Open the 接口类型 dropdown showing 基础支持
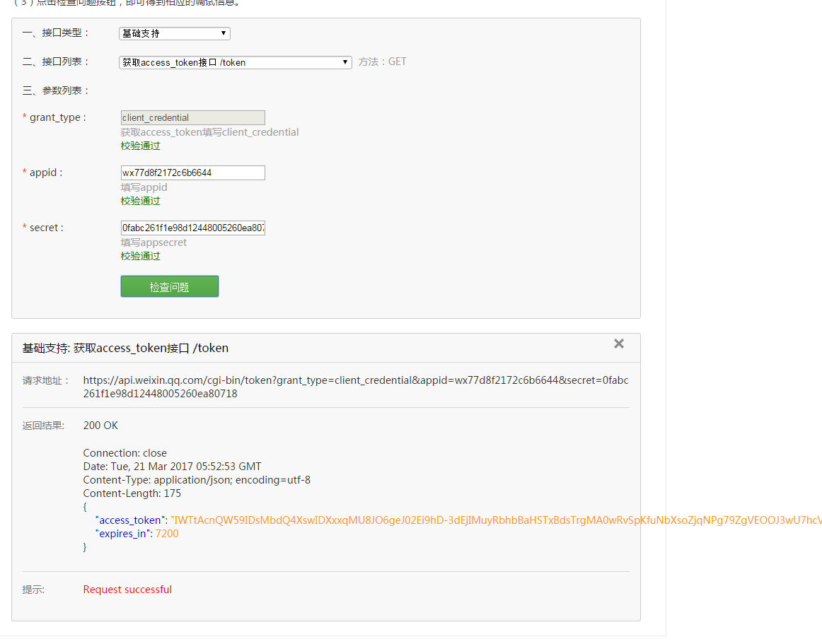822x644 pixels. pos(174,33)
